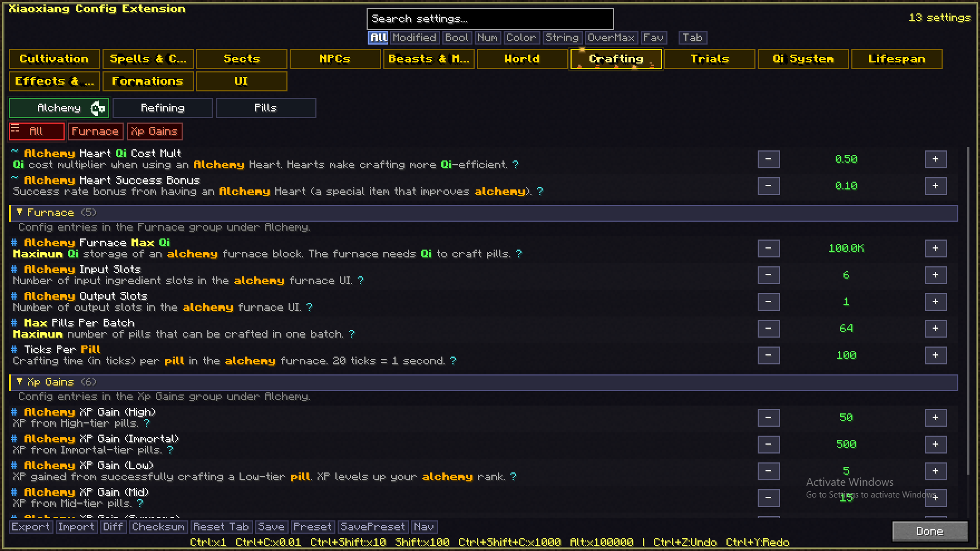Open the Formations tab

click(x=148, y=81)
